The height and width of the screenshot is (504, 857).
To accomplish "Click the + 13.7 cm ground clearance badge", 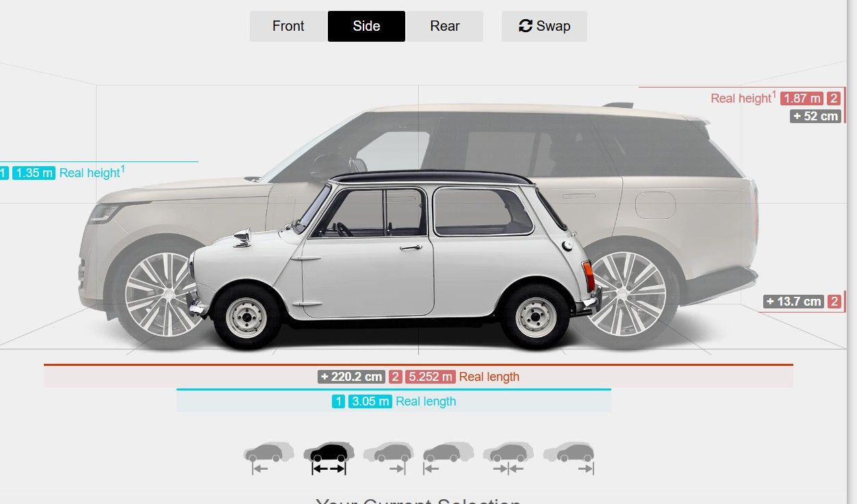I will (794, 302).
